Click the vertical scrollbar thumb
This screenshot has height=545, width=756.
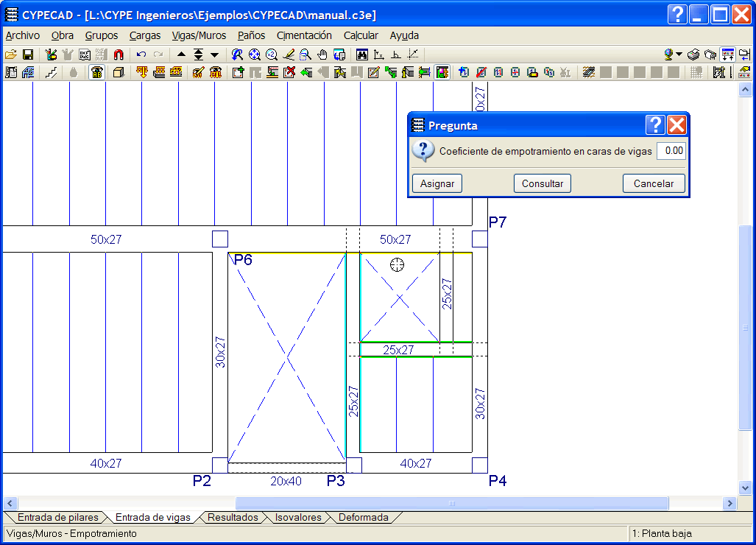tap(745, 328)
